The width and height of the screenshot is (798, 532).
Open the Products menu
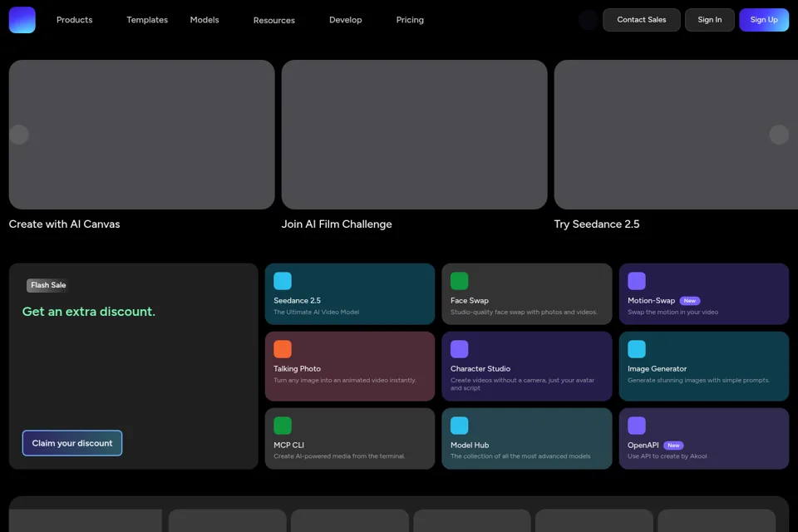click(x=74, y=20)
